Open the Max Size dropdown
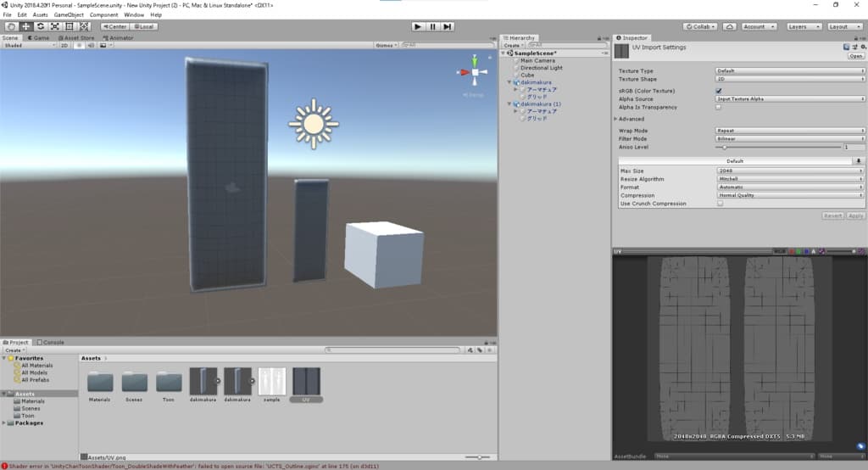The width and height of the screenshot is (868, 470). (790, 171)
